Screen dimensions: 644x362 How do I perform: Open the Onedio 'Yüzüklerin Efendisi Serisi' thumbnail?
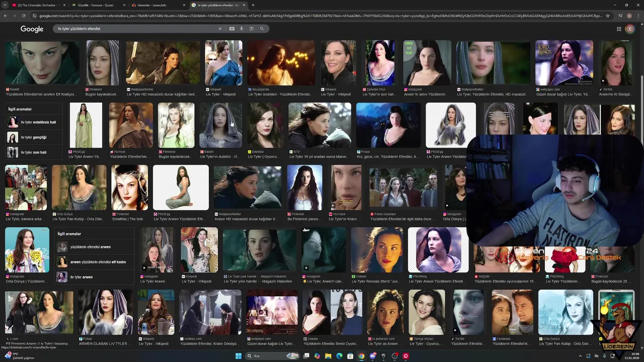pos(332,312)
